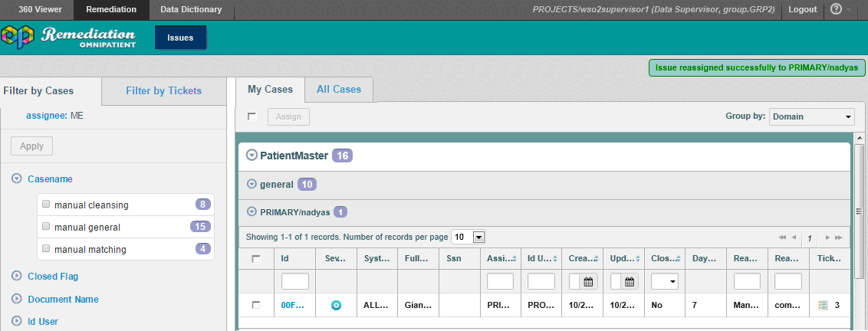Open the Created date calendar picker

click(588, 281)
